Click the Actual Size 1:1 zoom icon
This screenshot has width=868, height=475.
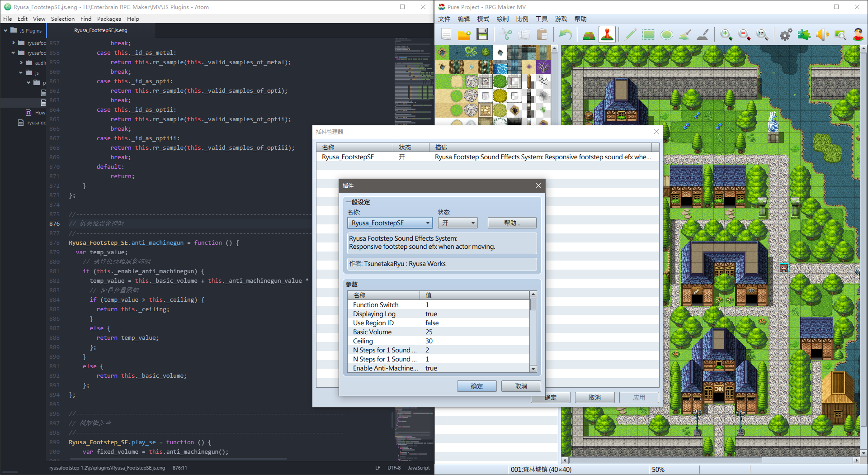[762, 34]
